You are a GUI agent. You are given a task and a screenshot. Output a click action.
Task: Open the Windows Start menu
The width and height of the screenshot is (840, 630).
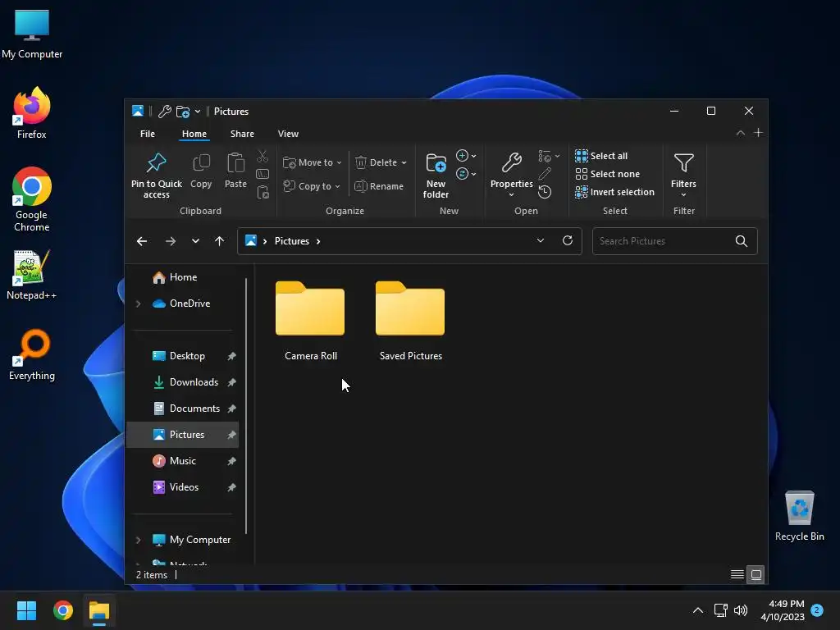(x=26, y=610)
